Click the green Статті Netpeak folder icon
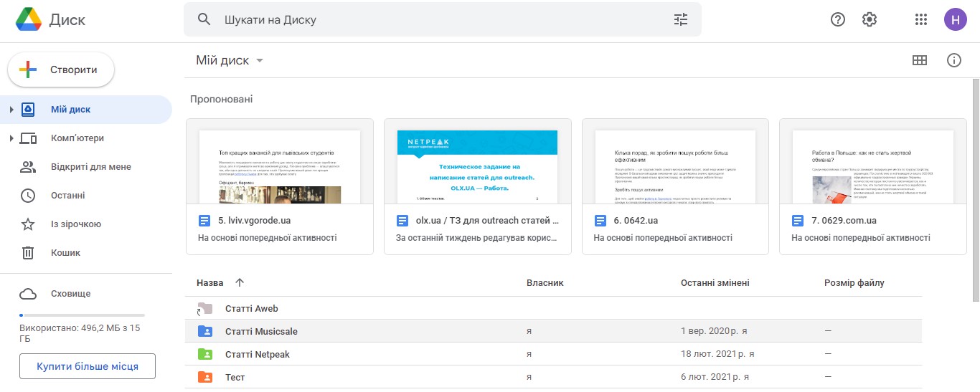This screenshot has height=392, width=980. click(205, 355)
